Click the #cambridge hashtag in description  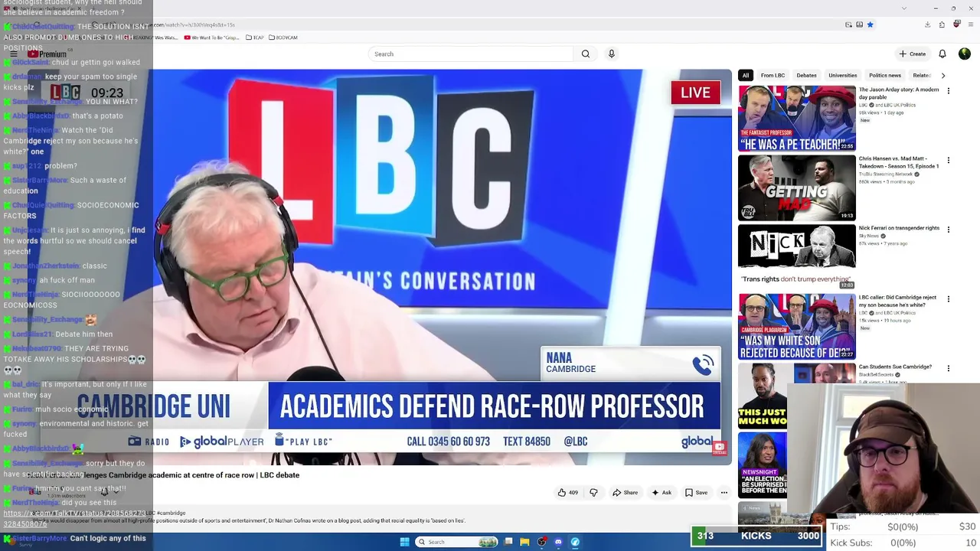[x=171, y=513]
